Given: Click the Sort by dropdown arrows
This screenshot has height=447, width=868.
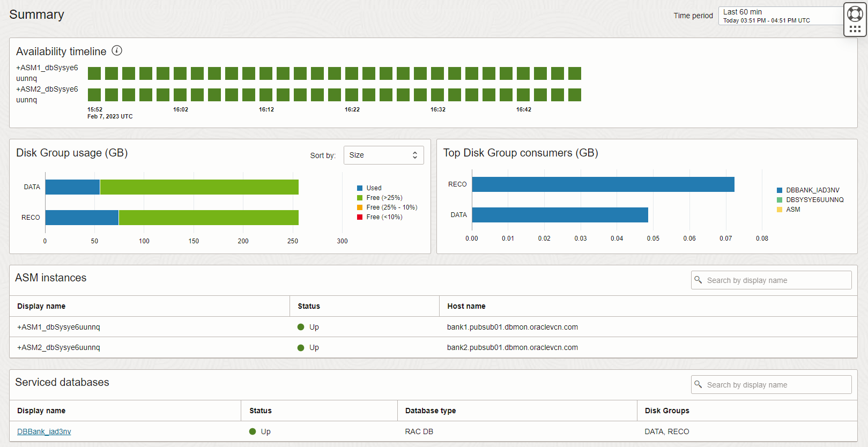Looking at the screenshot, I should (x=415, y=155).
